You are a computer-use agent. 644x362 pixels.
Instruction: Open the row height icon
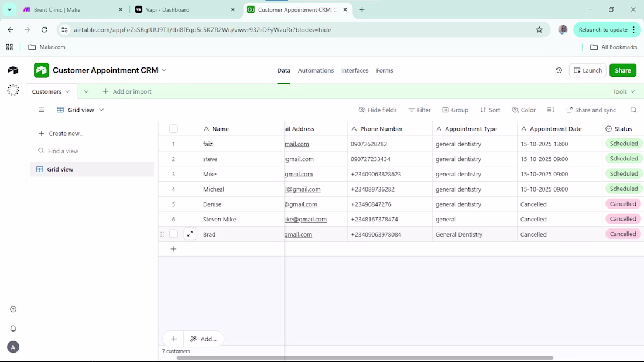coord(551,110)
